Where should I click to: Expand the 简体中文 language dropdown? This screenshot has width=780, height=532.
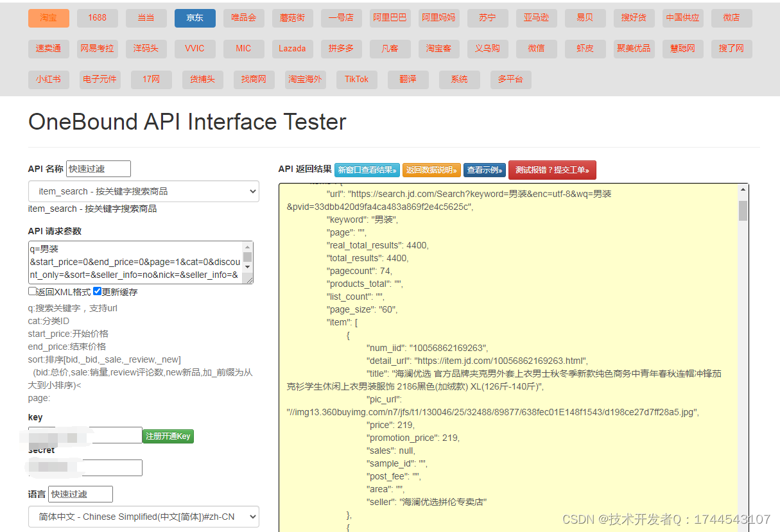144,517
